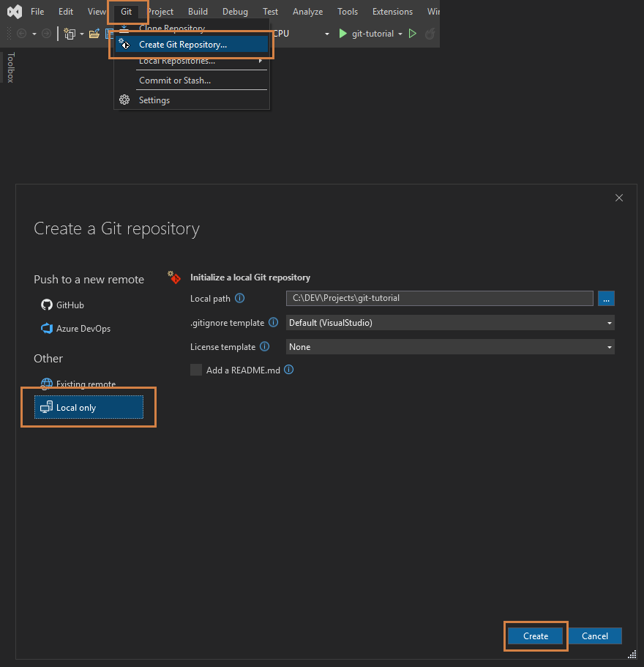Image resolution: width=644 pixels, height=667 pixels.
Task: Choose Create Git Repository from Git menu
Action: pos(183,45)
